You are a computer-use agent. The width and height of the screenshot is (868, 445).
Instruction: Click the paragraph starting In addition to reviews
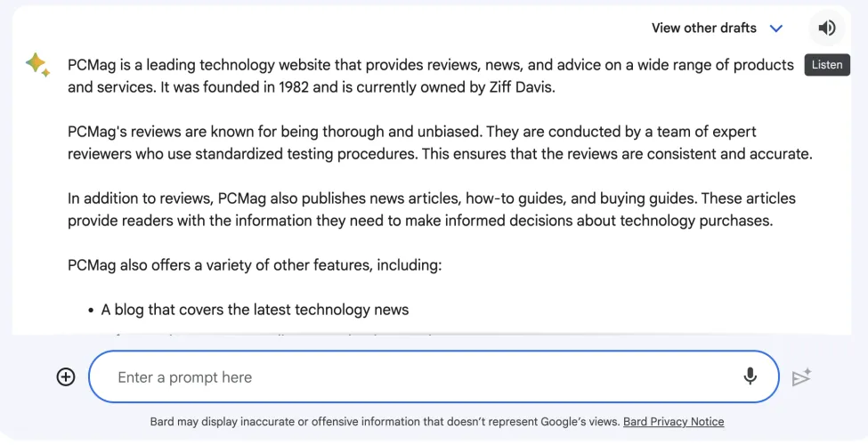pyautogui.click(x=431, y=209)
